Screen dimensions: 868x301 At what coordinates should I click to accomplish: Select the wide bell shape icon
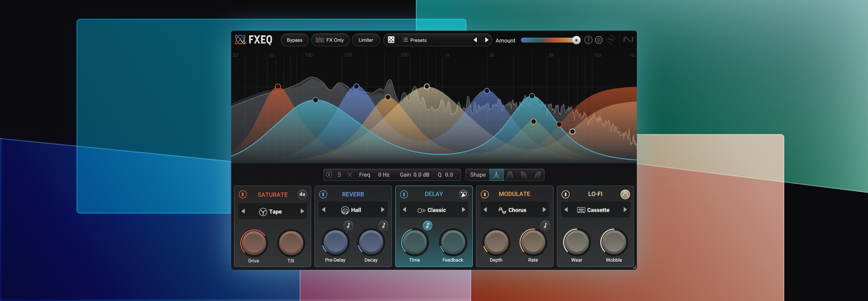pos(510,175)
